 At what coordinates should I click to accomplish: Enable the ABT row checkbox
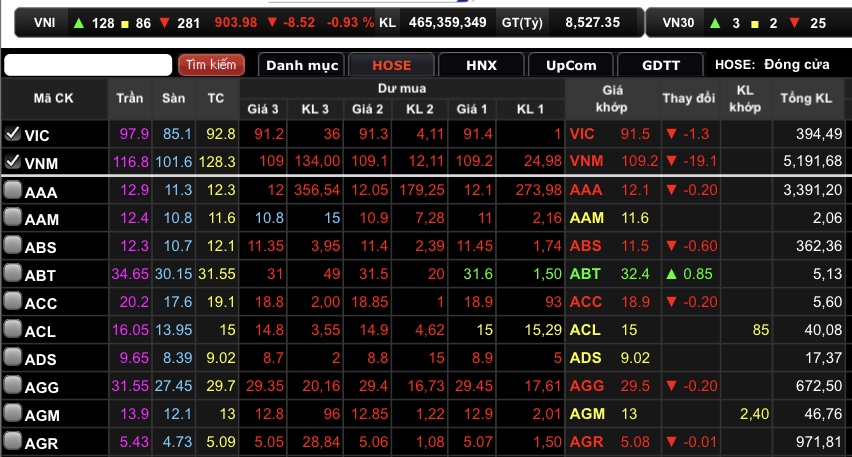12,274
